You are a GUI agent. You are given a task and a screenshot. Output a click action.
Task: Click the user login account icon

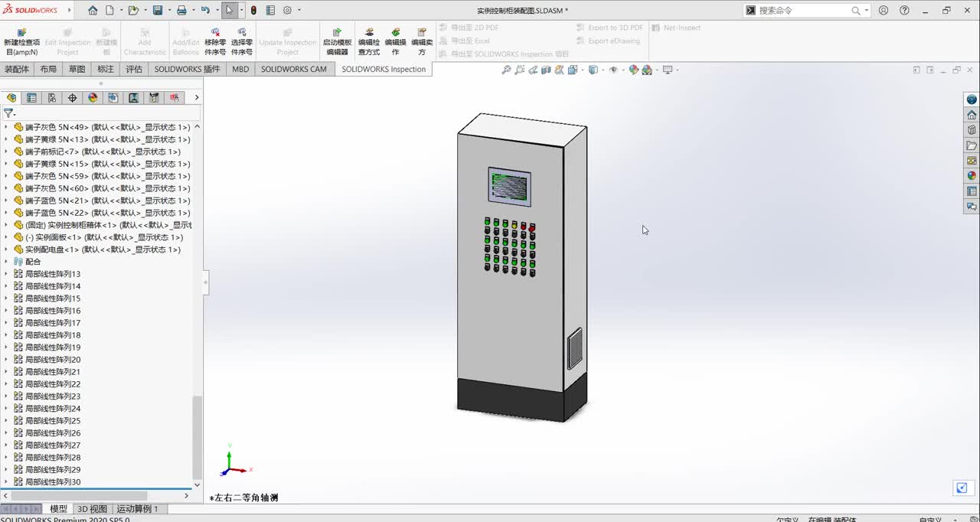[884, 11]
